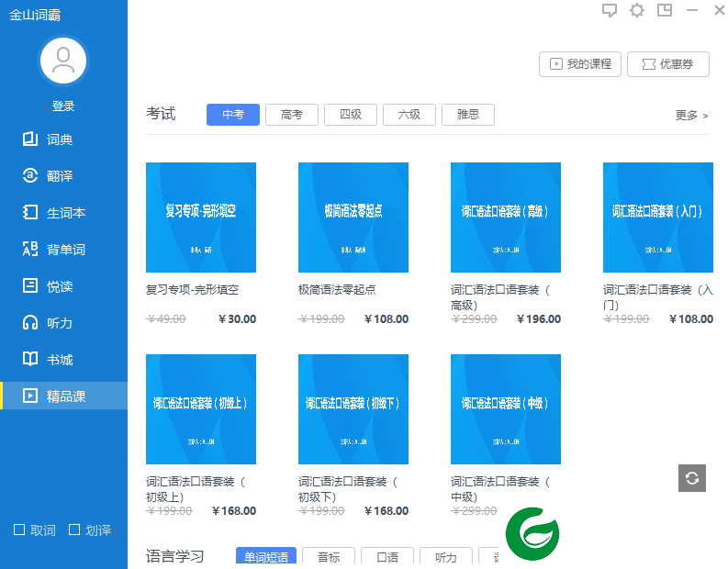Open 词汇语法口语套装(初级下) course thumbnail
Viewport: 728px width, 569px height.
tap(353, 409)
